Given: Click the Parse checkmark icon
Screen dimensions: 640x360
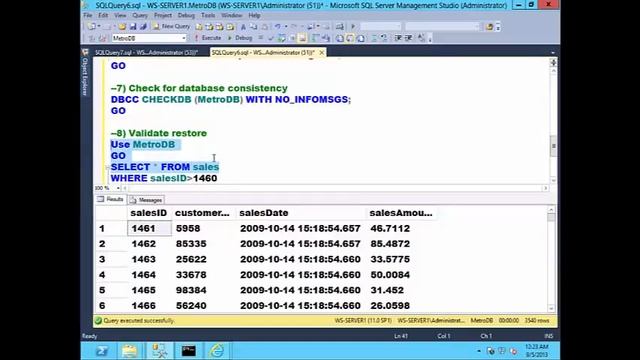Looking at the screenshot, I should point(271,38).
